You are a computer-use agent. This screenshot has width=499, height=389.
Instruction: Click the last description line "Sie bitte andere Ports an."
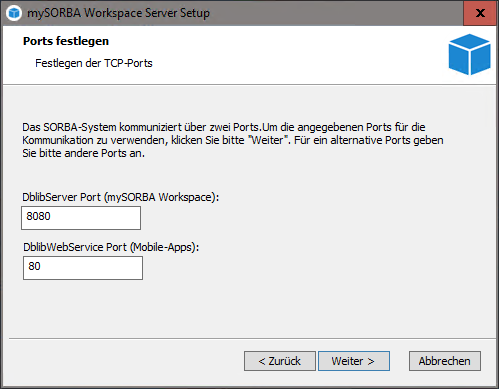(83, 153)
